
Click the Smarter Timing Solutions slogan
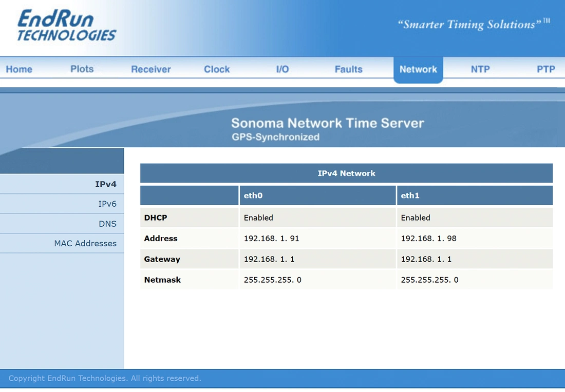coord(474,24)
